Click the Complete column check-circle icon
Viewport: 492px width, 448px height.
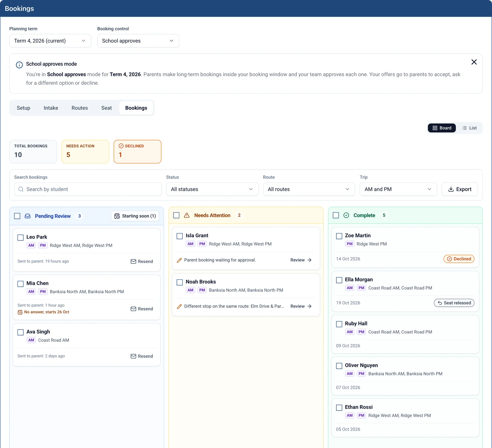[x=346, y=215]
